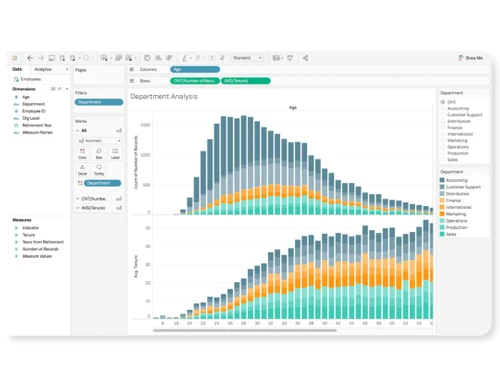Select the Retirement Year dimension field
500x375 pixels.
(37, 125)
